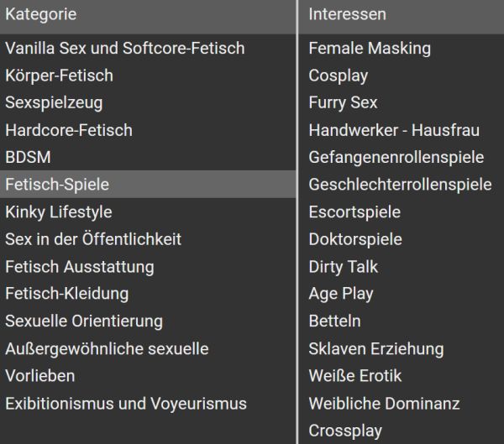Select the Körper-Fetisch category
The width and height of the screenshot is (504, 444).
pos(59,76)
